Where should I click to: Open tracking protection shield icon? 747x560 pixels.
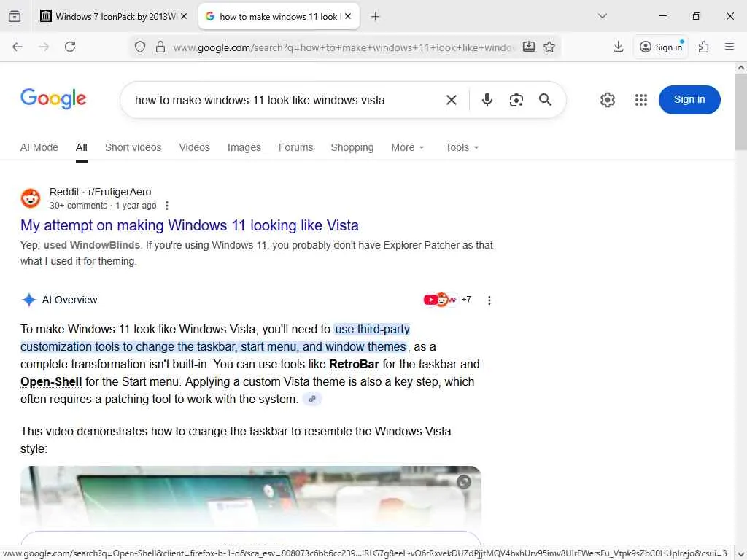point(139,47)
